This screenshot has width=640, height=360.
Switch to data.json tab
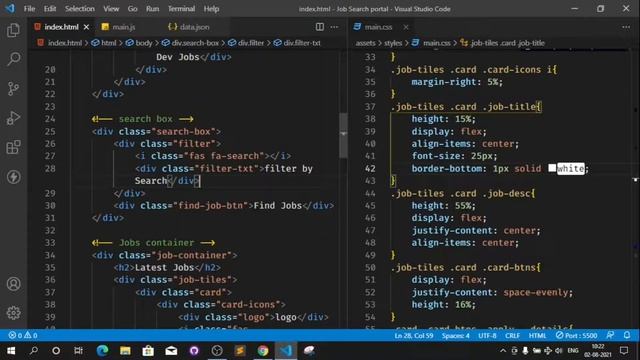click(194, 27)
